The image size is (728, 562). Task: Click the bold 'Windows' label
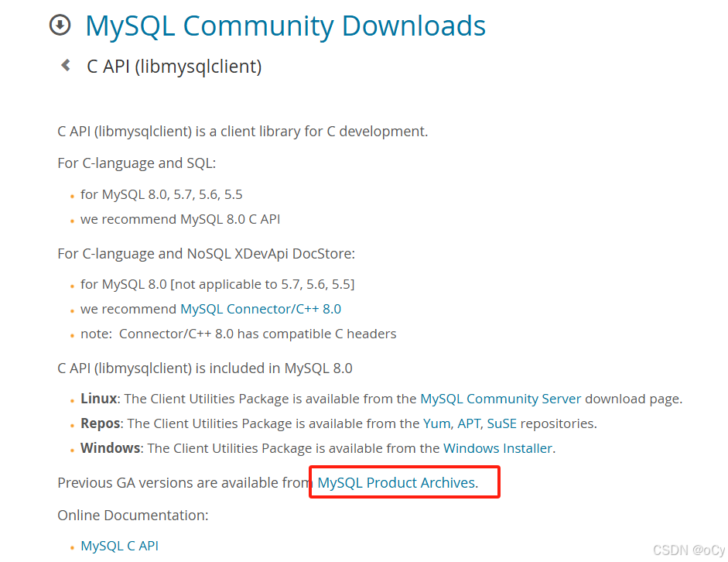(x=111, y=448)
